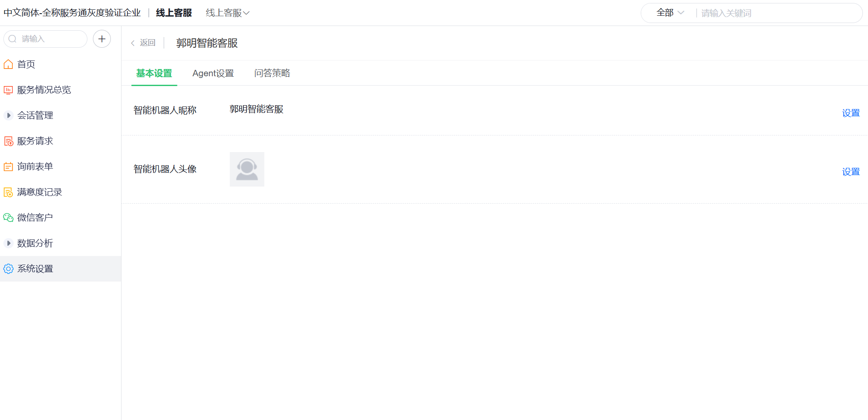This screenshot has width=868, height=420.
Task: Open the 全部 search scope dropdown
Action: coord(670,13)
